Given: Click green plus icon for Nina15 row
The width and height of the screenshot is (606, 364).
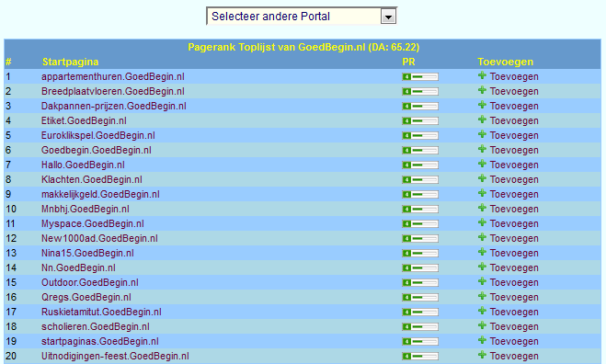Looking at the screenshot, I should click(x=482, y=252).
